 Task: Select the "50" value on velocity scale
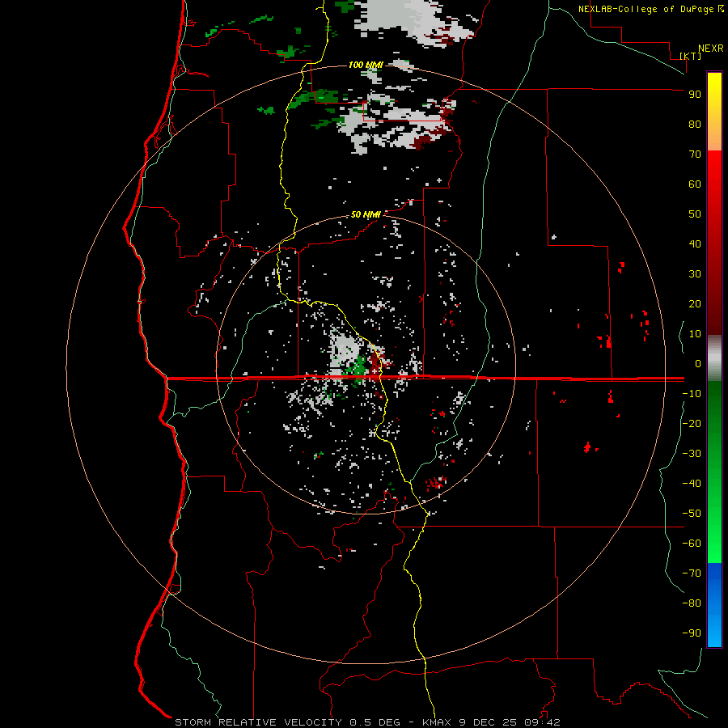click(x=695, y=214)
